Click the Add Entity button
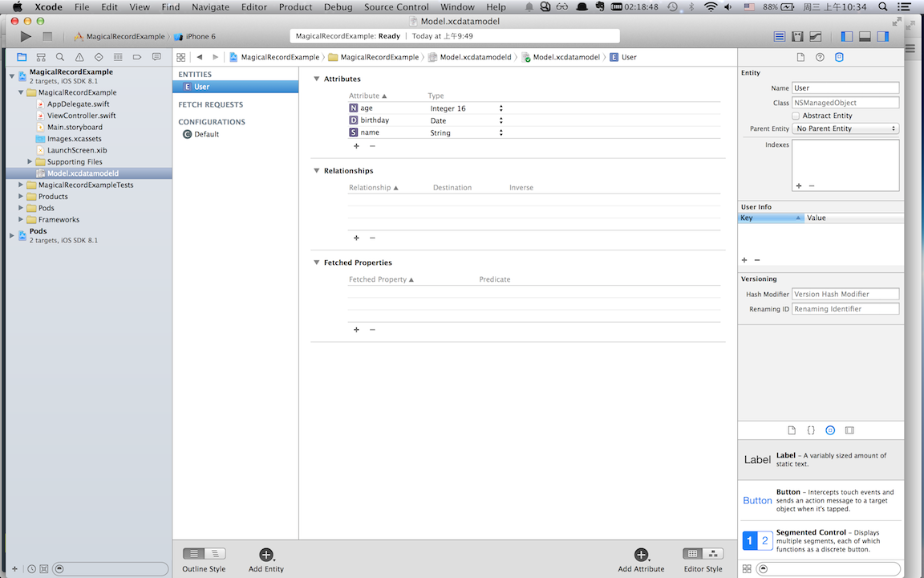This screenshot has width=924, height=578. point(265,560)
